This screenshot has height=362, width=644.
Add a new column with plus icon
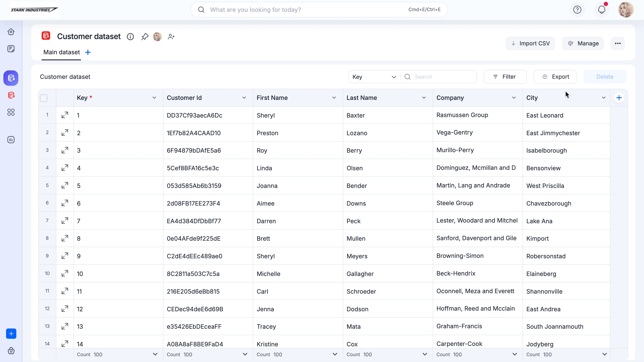tap(619, 98)
